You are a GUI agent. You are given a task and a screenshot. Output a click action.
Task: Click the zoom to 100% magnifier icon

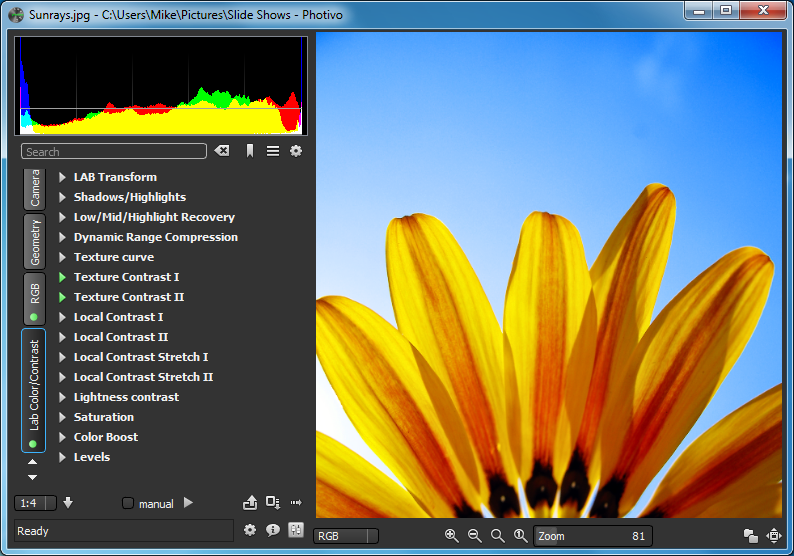point(520,536)
